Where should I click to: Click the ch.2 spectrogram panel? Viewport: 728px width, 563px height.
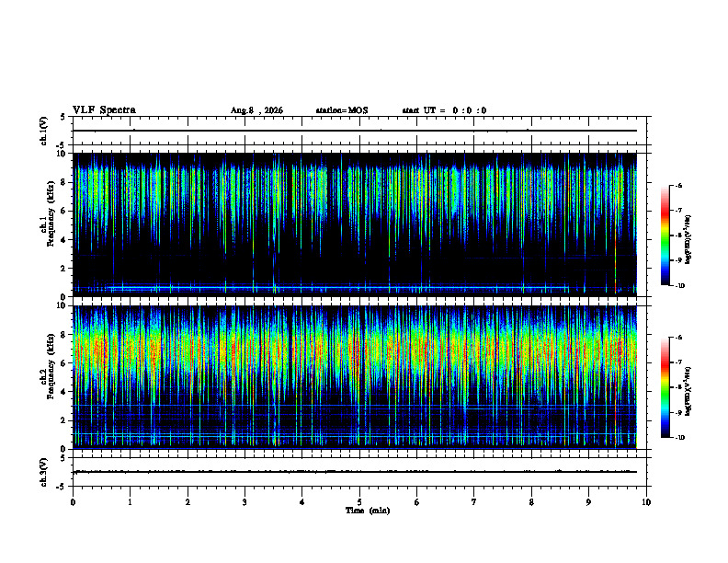pos(355,377)
